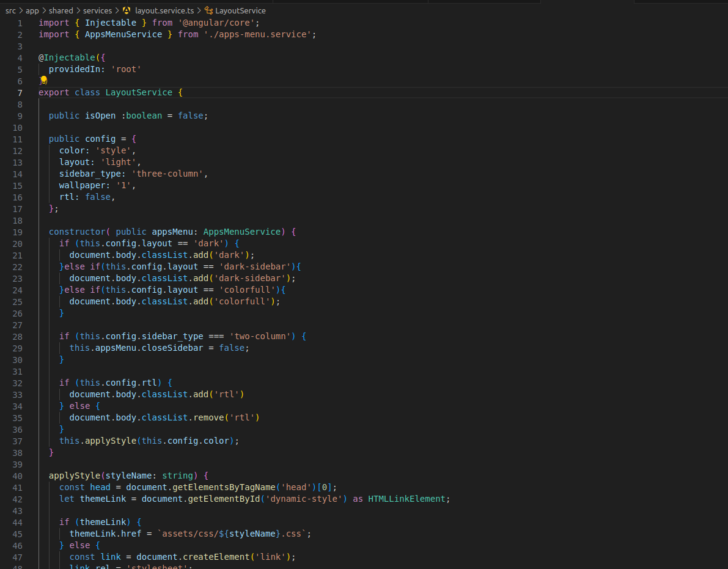The width and height of the screenshot is (728, 569).
Task: Expand the 'shared' breadcrumb dropdown
Action: [x=61, y=10]
